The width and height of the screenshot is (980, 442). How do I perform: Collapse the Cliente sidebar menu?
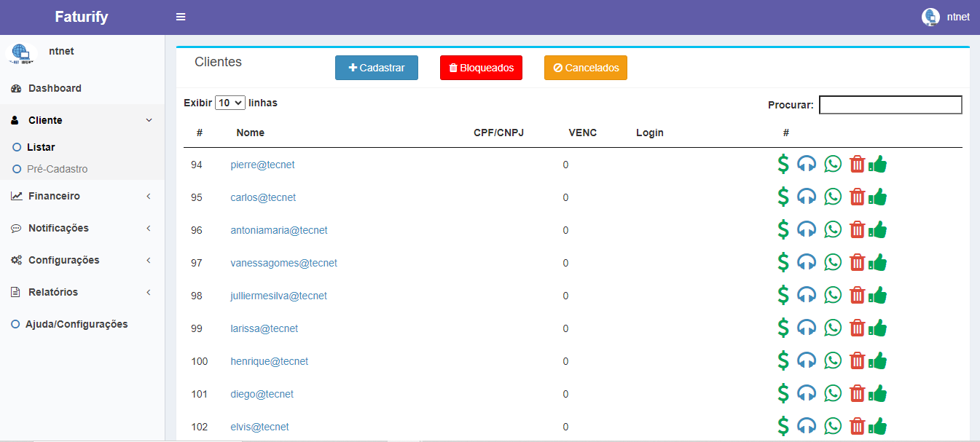[x=82, y=120]
